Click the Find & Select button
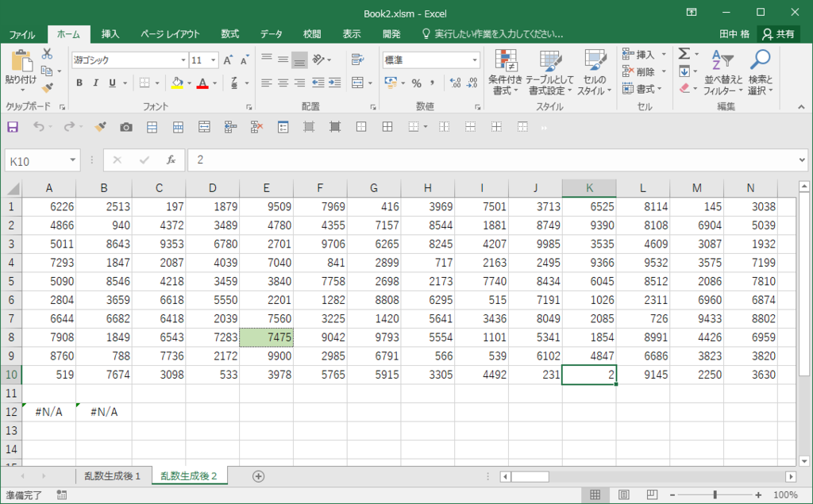 tap(760, 72)
